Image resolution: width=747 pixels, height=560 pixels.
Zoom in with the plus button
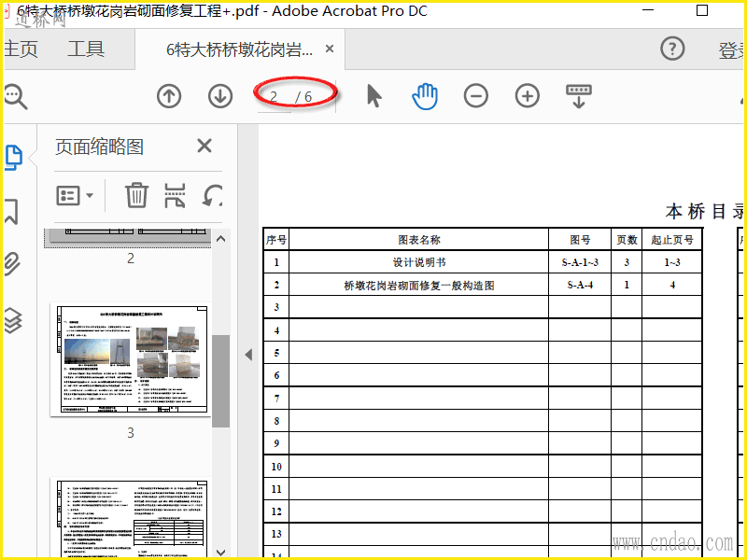pyautogui.click(x=528, y=96)
